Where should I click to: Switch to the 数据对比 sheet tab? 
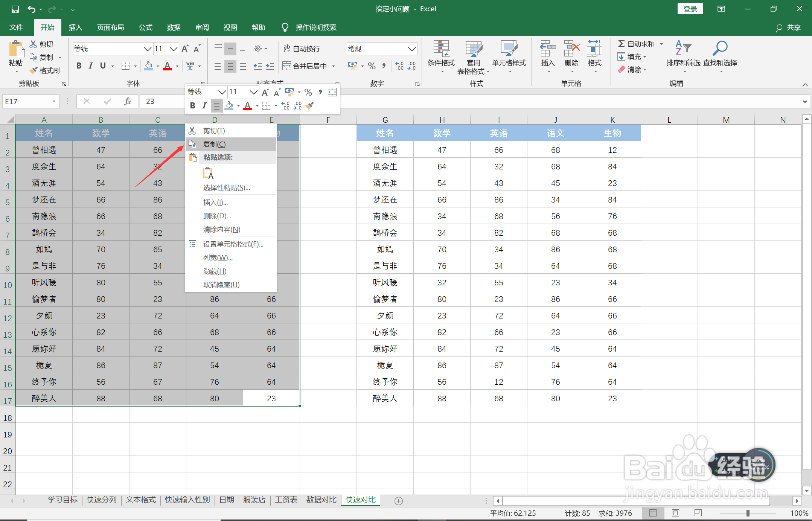[321, 500]
